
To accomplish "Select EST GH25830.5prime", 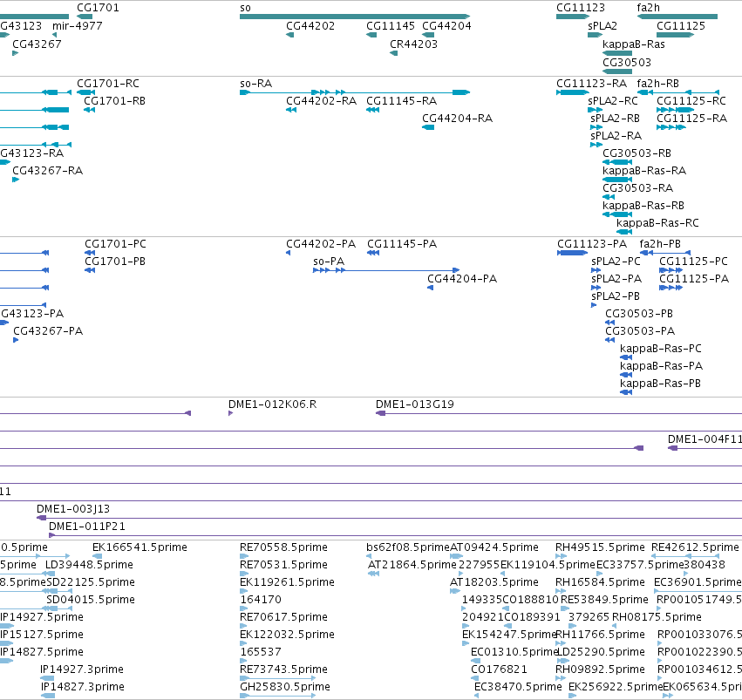I will point(285,687).
